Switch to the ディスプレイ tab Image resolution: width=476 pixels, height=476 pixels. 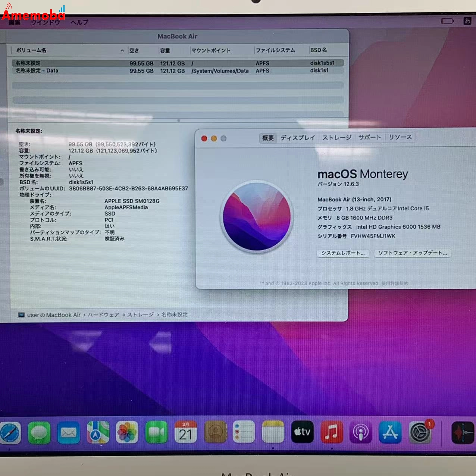click(x=298, y=138)
